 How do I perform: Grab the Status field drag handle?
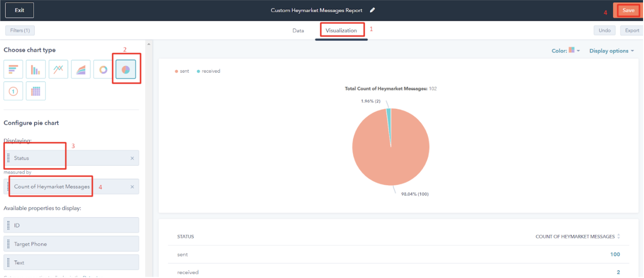[x=8, y=158]
